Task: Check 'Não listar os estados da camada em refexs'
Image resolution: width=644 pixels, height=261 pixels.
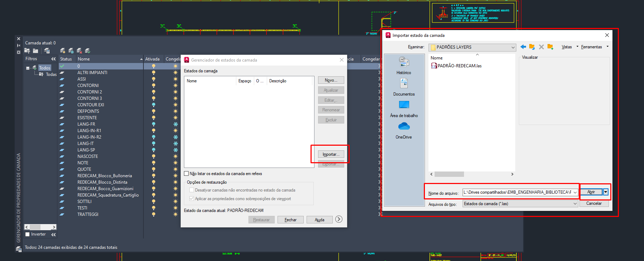Action: pyautogui.click(x=186, y=174)
